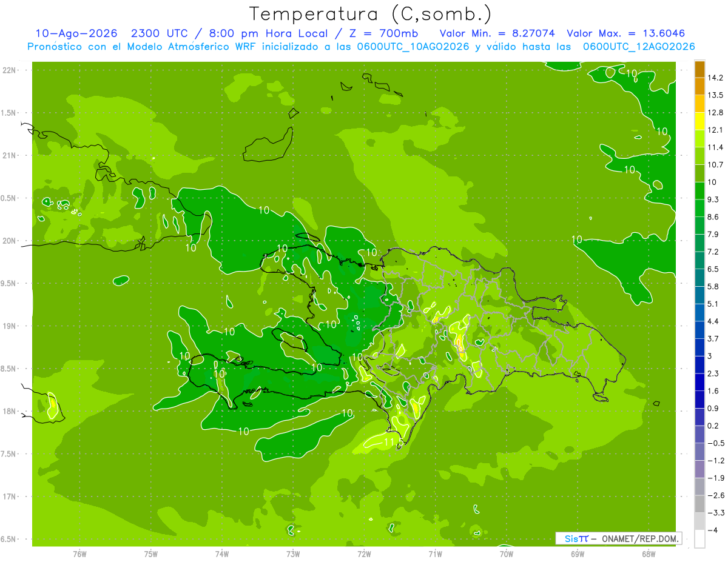Click the "3.7" colorbar value
The height and width of the screenshot is (562, 728).
coord(713,338)
